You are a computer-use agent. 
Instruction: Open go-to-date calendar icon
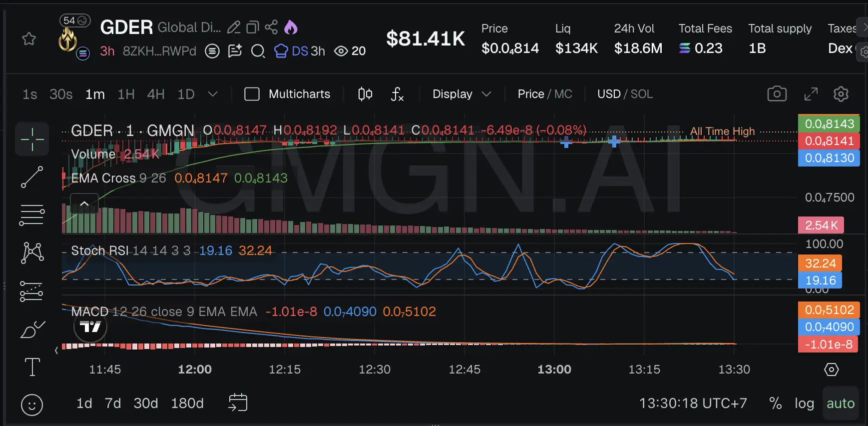pyautogui.click(x=238, y=402)
